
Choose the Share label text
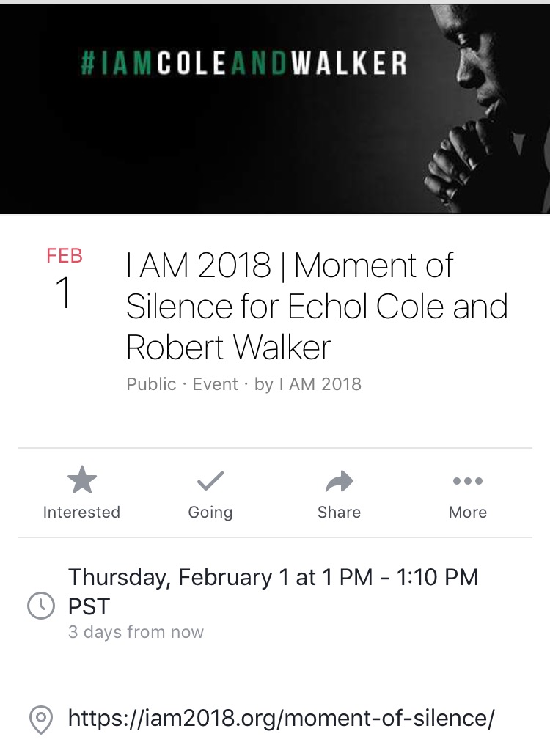coord(339,512)
